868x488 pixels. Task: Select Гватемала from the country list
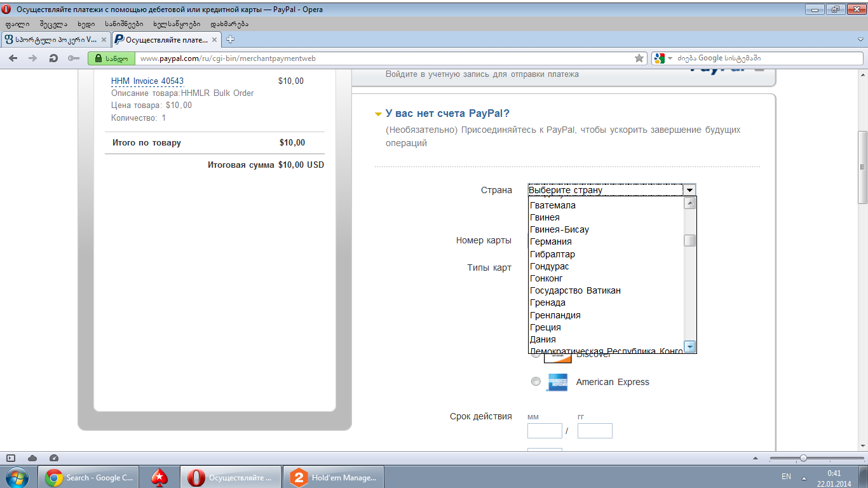click(553, 205)
